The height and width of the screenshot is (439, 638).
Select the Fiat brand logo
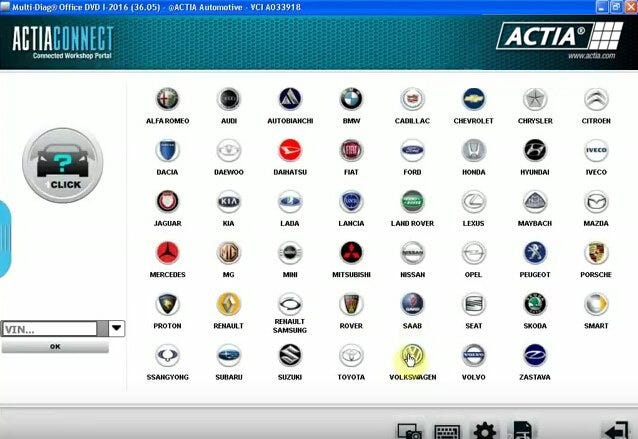pyautogui.click(x=351, y=150)
